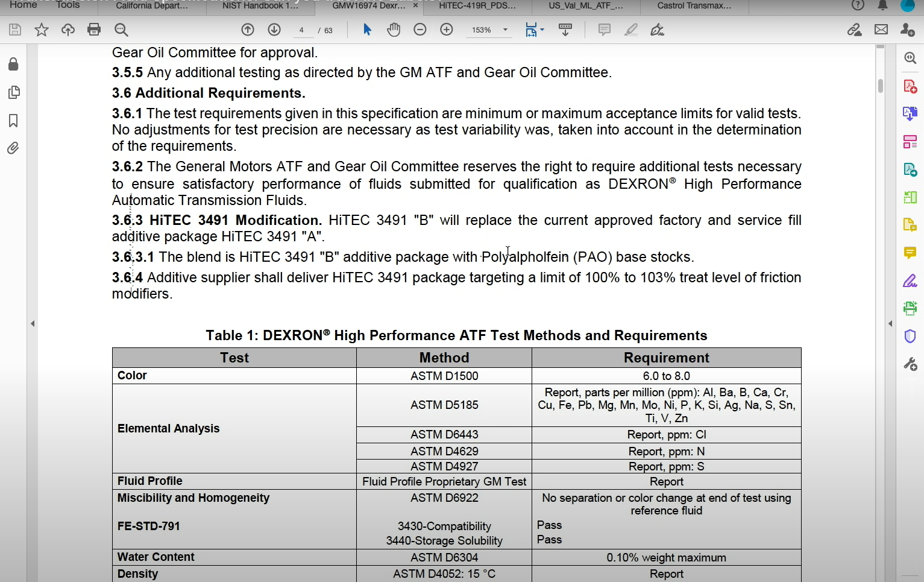
Task: Select the GMW16974 Dexr... document tab
Action: click(x=368, y=6)
